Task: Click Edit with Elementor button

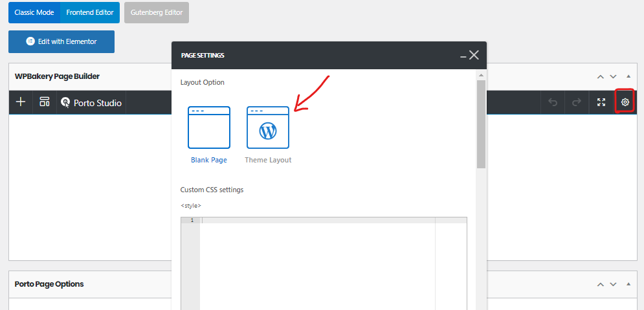Action: click(x=61, y=41)
